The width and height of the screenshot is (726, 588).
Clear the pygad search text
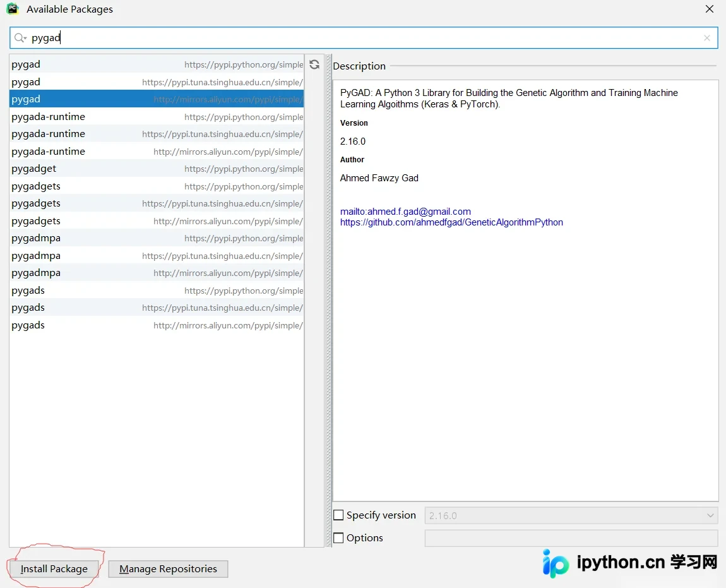point(706,38)
